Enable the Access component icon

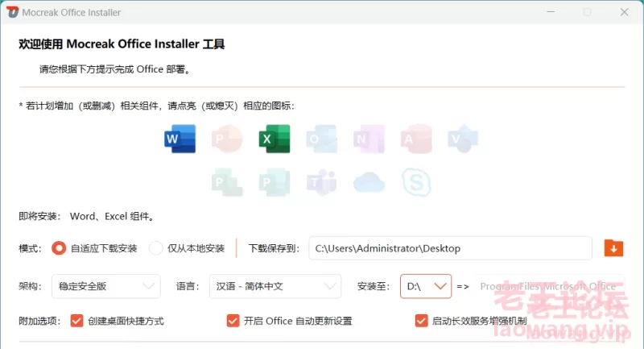click(x=416, y=139)
